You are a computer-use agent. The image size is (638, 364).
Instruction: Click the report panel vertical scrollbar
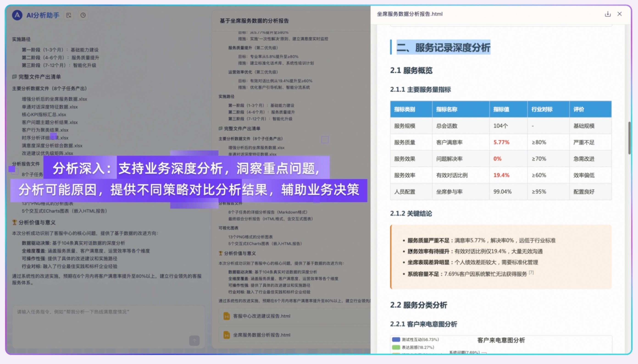[x=629, y=138]
